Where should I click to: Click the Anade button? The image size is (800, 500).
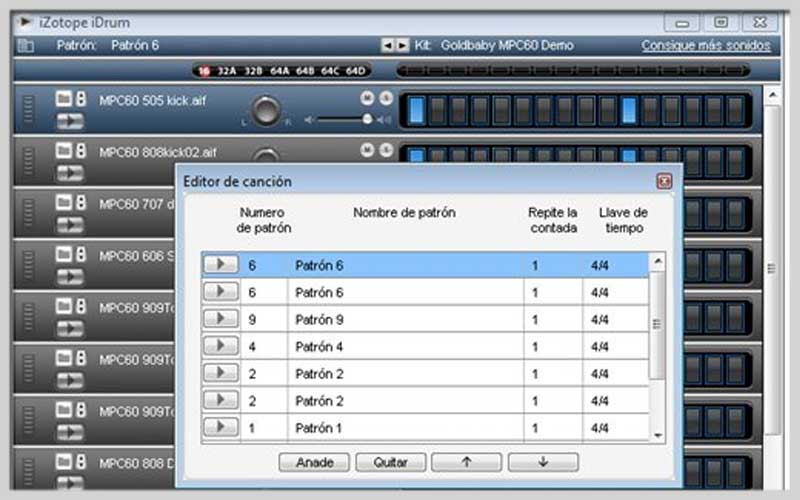pyautogui.click(x=314, y=462)
